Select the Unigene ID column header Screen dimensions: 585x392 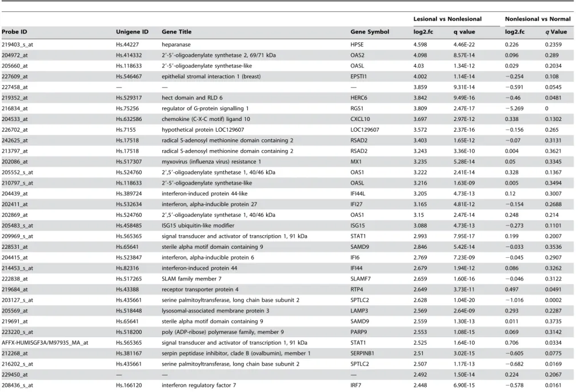click(132, 32)
